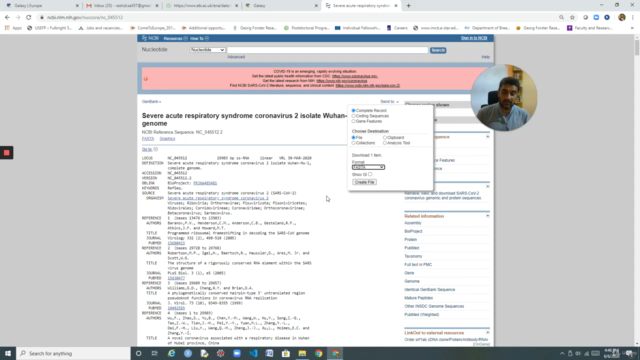Image resolution: width=640 pixels, height=360 pixels.
Task: Open the Graphics link
Action: [x=167, y=139]
